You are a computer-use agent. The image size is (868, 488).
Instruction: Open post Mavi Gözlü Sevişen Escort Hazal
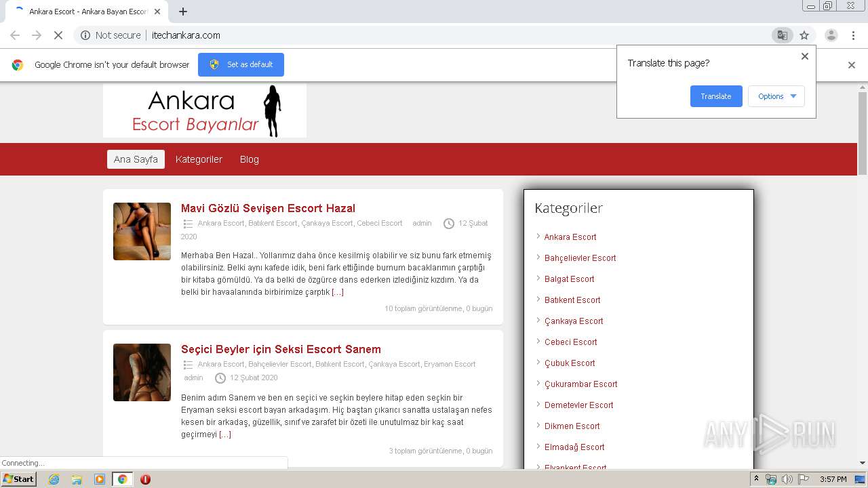pos(268,208)
